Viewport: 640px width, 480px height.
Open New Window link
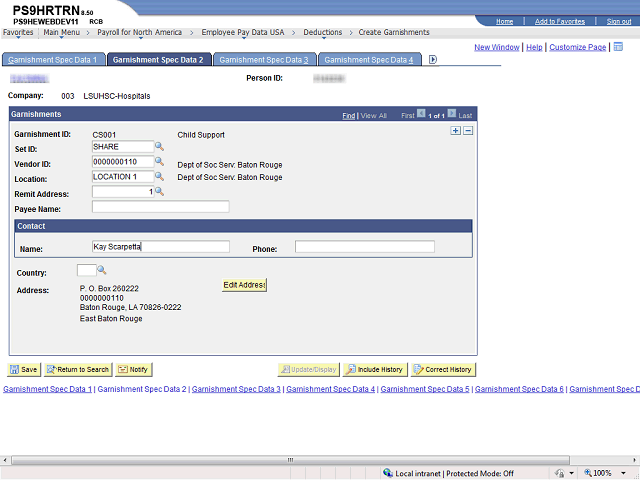click(x=496, y=47)
